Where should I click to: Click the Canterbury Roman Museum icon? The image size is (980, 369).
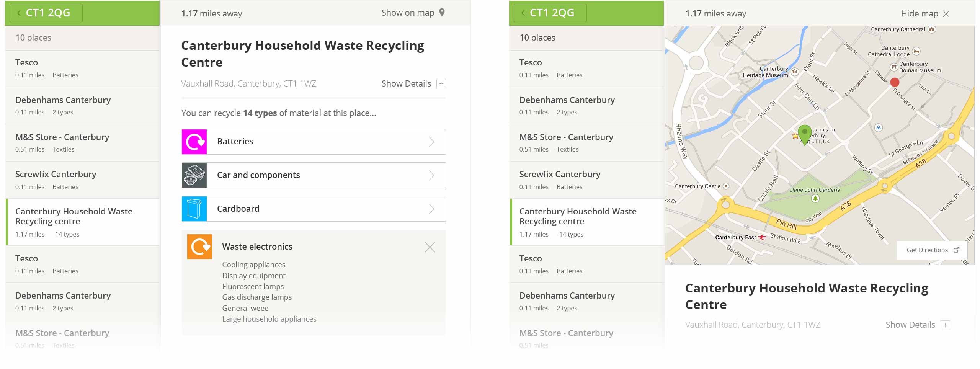(894, 67)
